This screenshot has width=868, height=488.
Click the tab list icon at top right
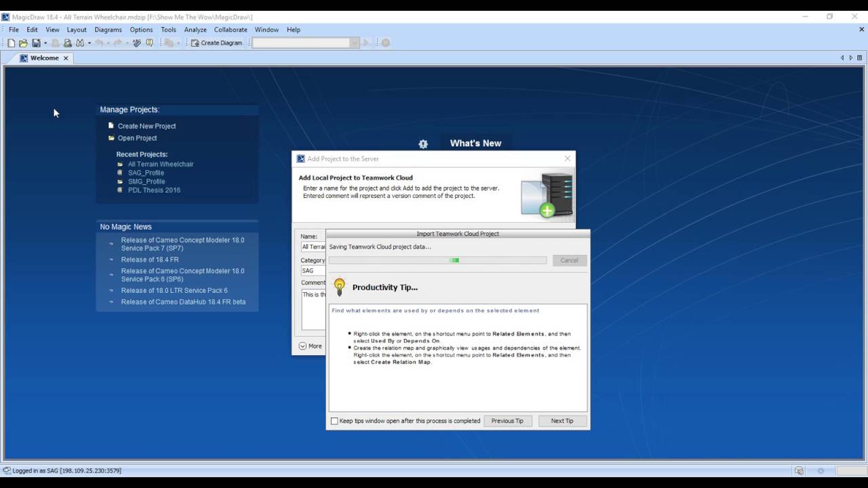tap(860, 58)
